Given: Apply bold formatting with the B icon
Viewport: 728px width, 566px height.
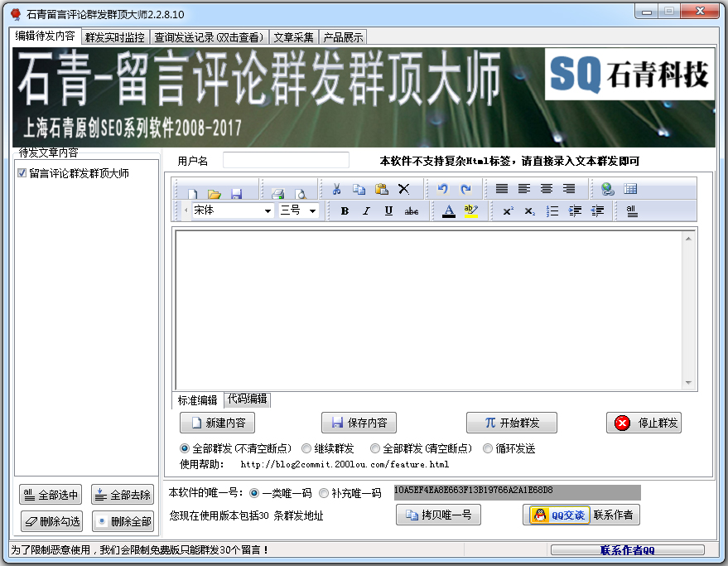Looking at the screenshot, I should point(344,210).
